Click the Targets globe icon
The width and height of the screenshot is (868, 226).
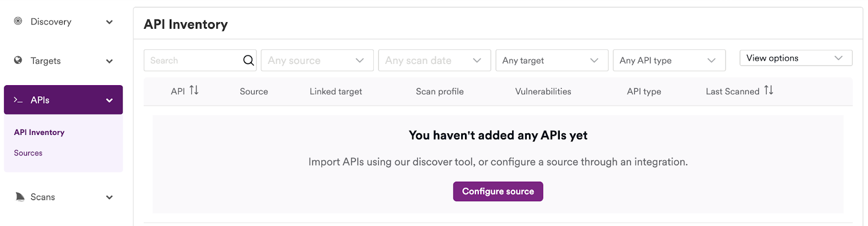click(x=18, y=60)
